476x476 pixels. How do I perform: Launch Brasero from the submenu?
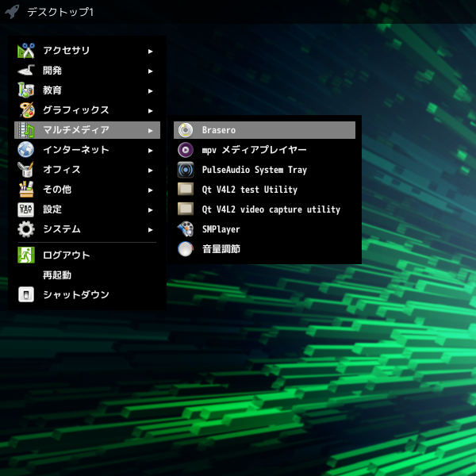(264, 130)
